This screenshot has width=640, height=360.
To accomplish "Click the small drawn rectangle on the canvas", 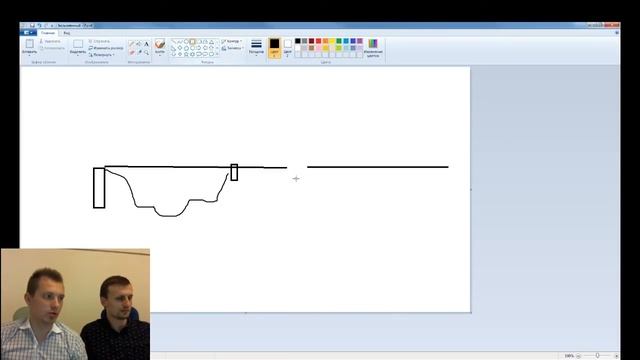I will point(234,172).
